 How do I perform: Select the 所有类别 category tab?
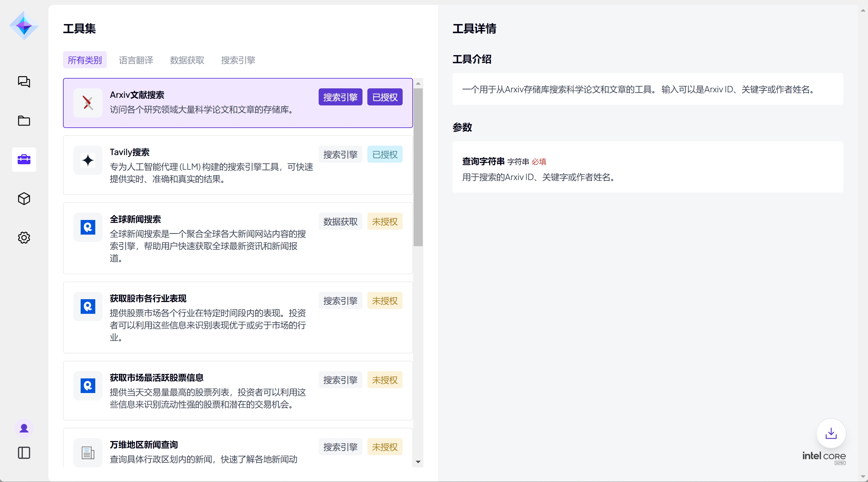click(85, 60)
